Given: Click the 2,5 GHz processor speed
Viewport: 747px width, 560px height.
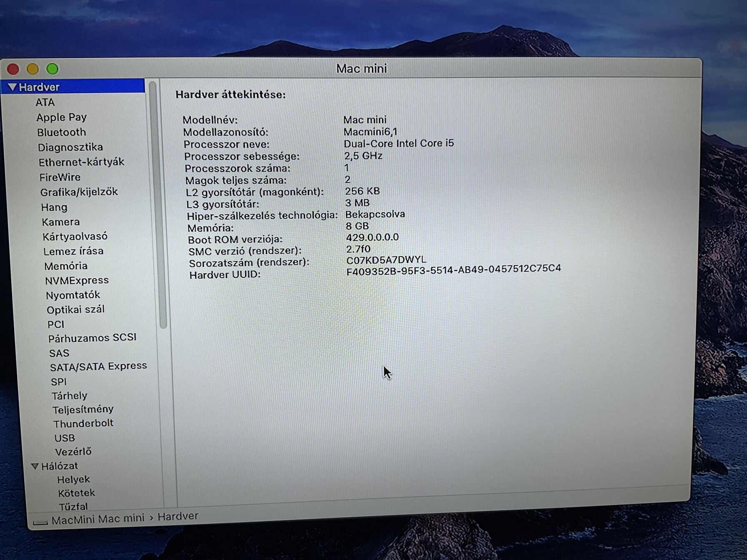Looking at the screenshot, I should tap(363, 156).
